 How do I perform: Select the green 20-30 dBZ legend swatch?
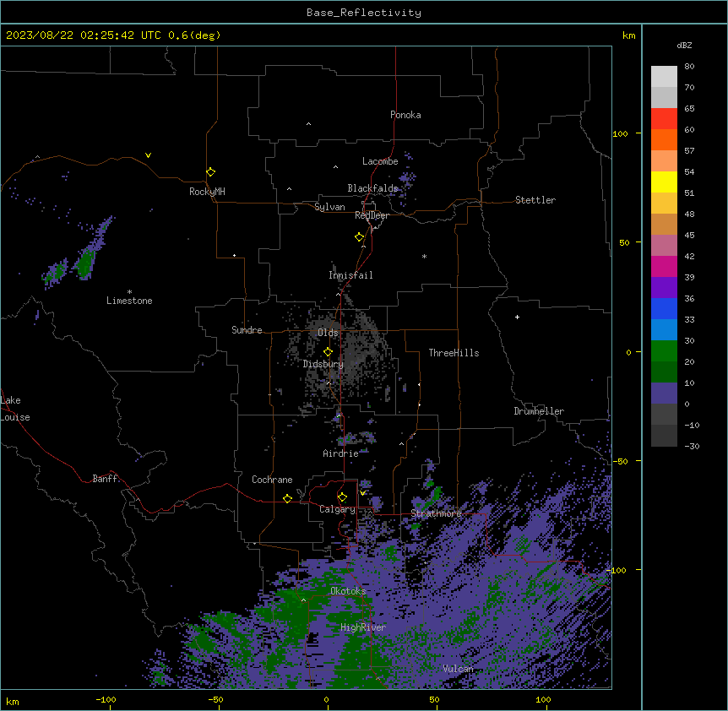click(664, 351)
